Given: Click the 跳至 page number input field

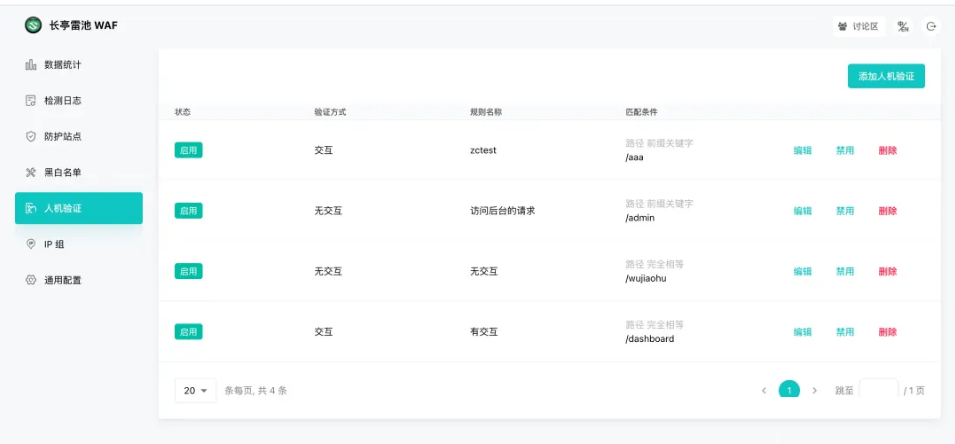Looking at the screenshot, I should [878, 390].
